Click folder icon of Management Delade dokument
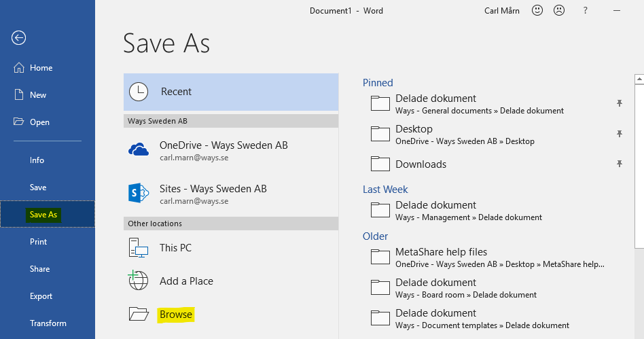The image size is (644, 339). pos(380,209)
